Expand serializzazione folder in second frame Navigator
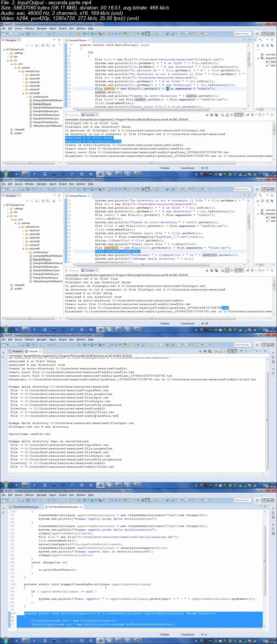The width and height of the screenshot is (277, 644). (27, 252)
